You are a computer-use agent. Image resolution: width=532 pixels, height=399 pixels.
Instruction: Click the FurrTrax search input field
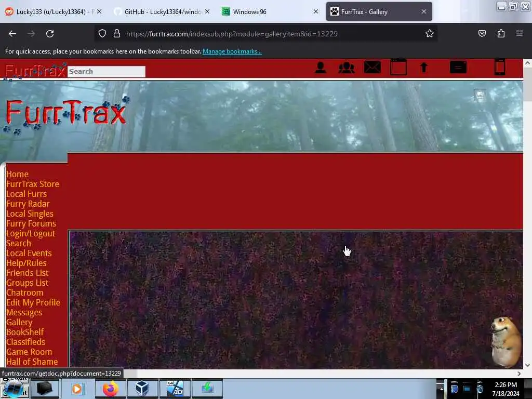(x=107, y=72)
